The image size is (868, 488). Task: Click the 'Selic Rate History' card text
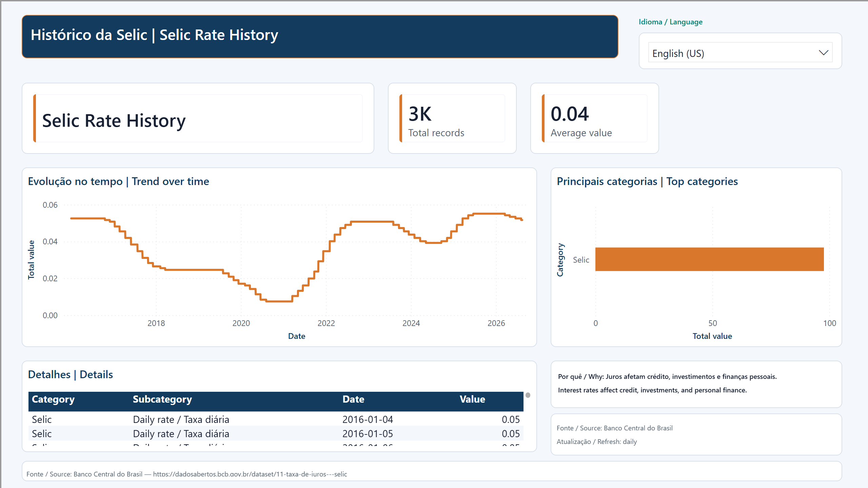pos(114,121)
